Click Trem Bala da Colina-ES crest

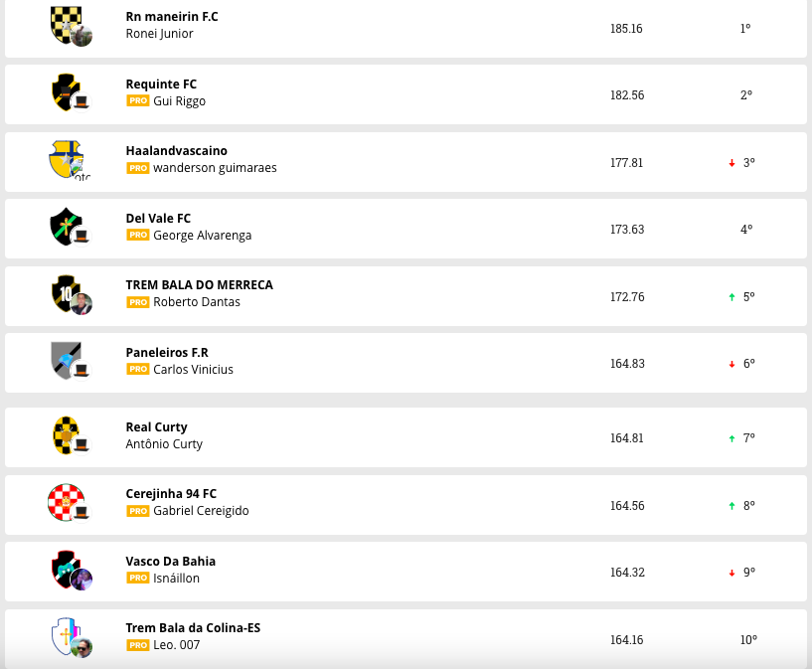66,636
